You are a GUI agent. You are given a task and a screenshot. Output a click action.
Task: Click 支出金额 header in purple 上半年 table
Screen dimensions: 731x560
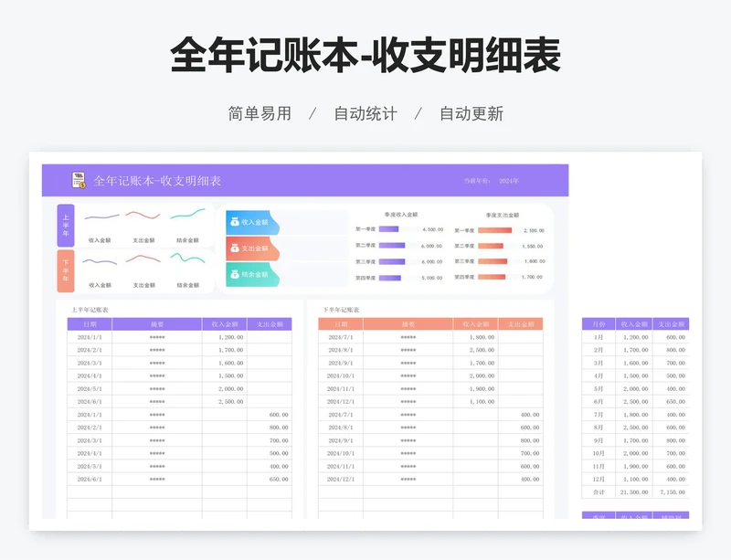[270, 324]
